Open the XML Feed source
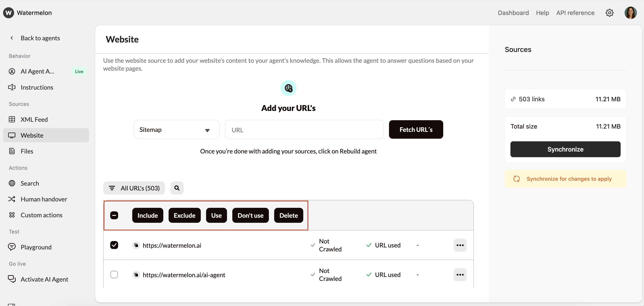 [x=34, y=119]
